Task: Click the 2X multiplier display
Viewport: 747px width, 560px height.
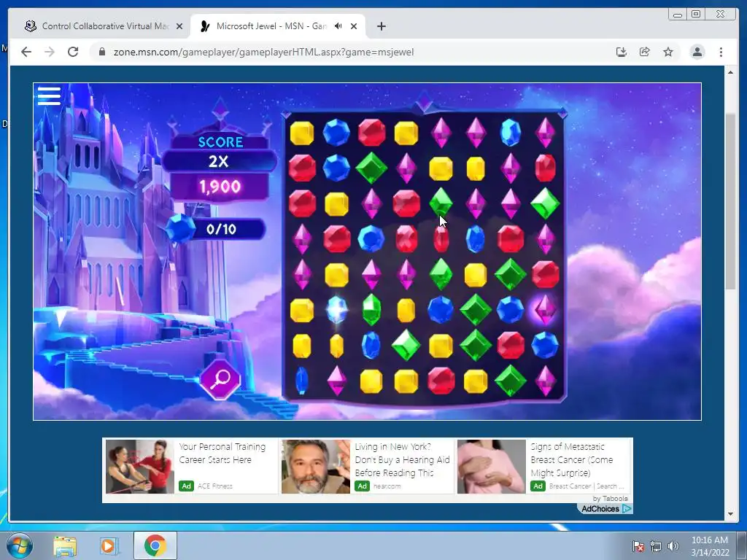Action: coord(219,161)
